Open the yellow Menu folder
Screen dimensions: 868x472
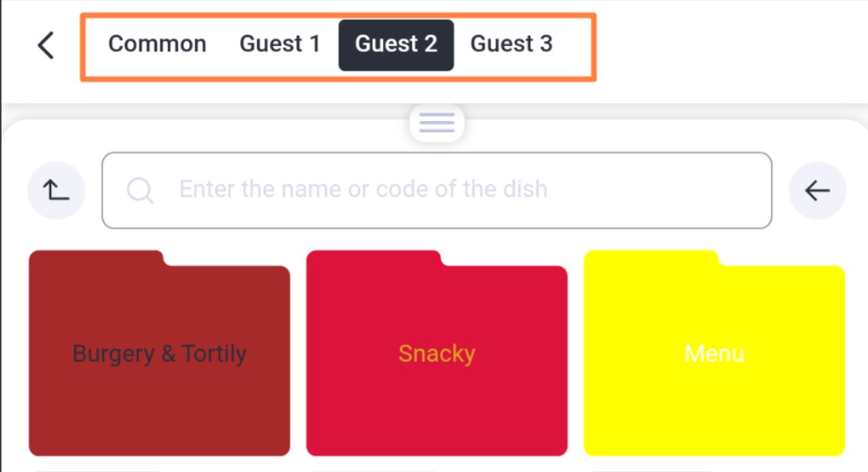(x=714, y=353)
